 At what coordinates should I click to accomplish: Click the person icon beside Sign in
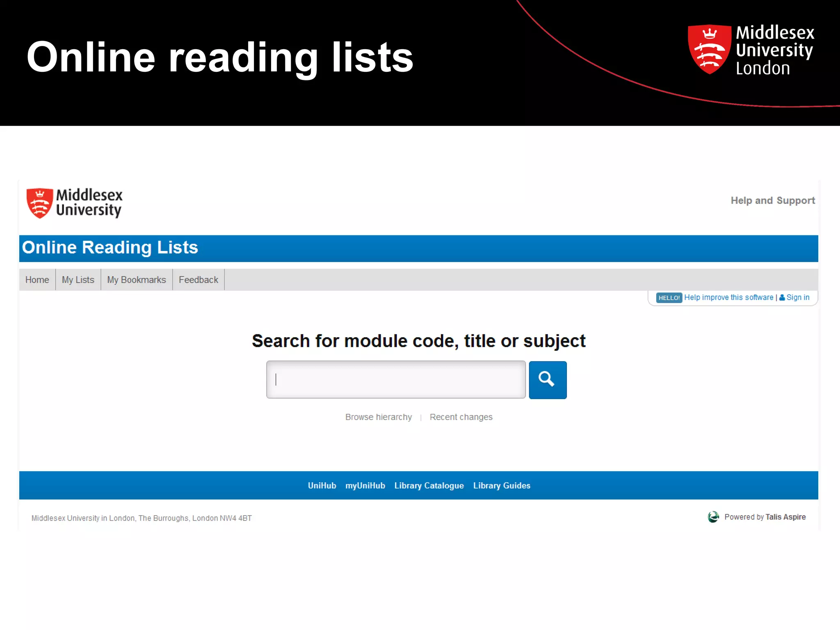point(782,298)
